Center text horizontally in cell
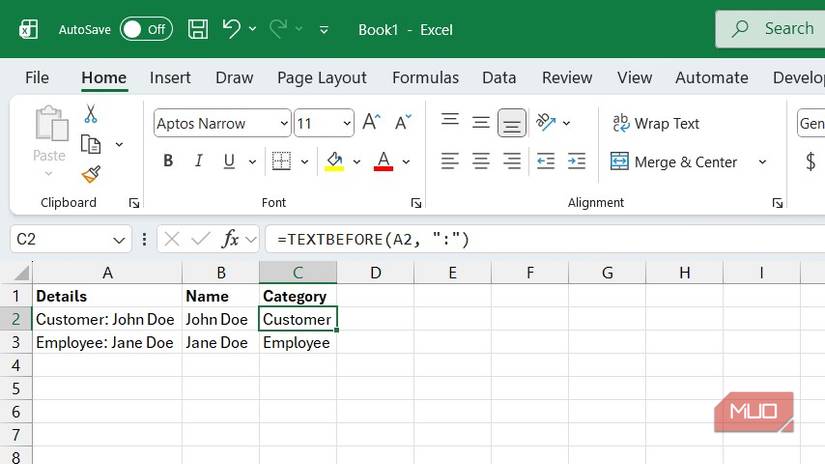Image resolution: width=825 pixels, height=464 pixels. pyautogui.click(x=480, y=161)
